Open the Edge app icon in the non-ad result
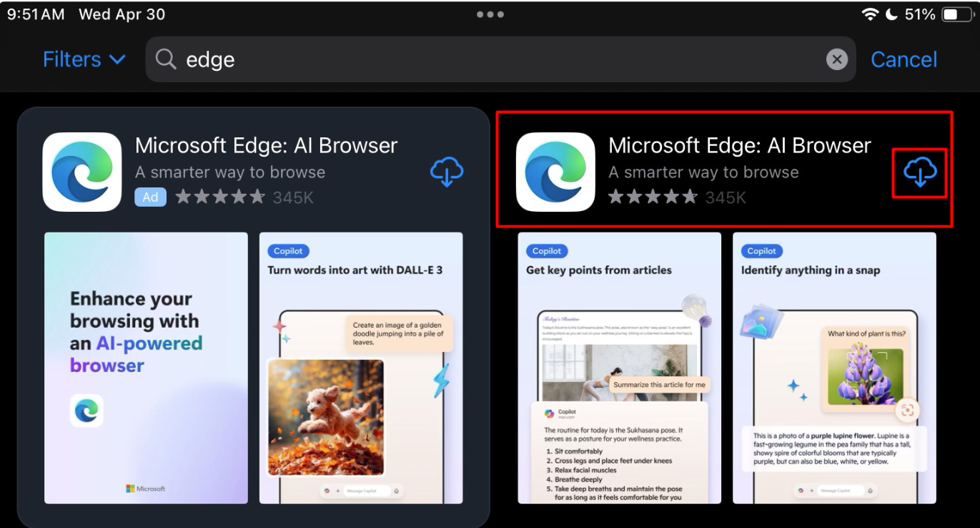 click(x=555, y=172)
